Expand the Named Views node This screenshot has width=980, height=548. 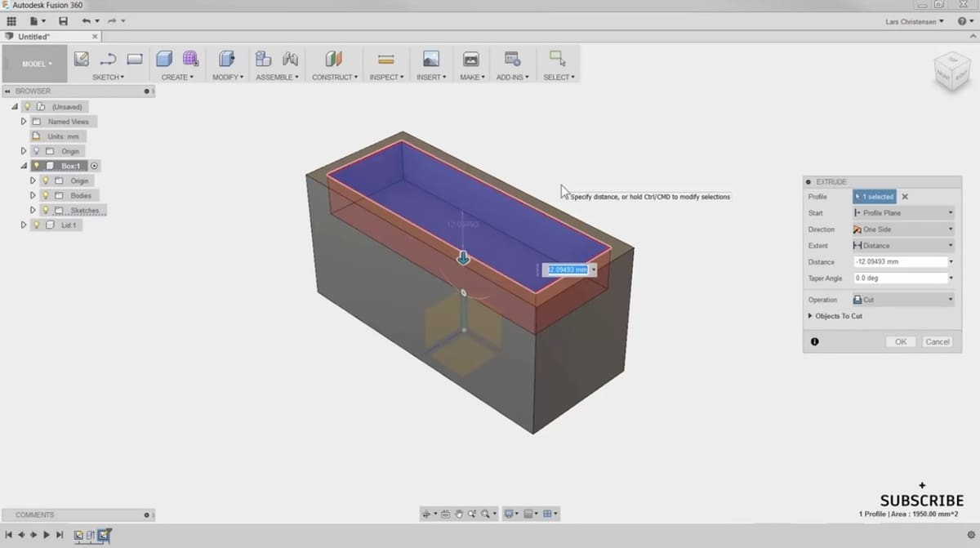(24, 122)
